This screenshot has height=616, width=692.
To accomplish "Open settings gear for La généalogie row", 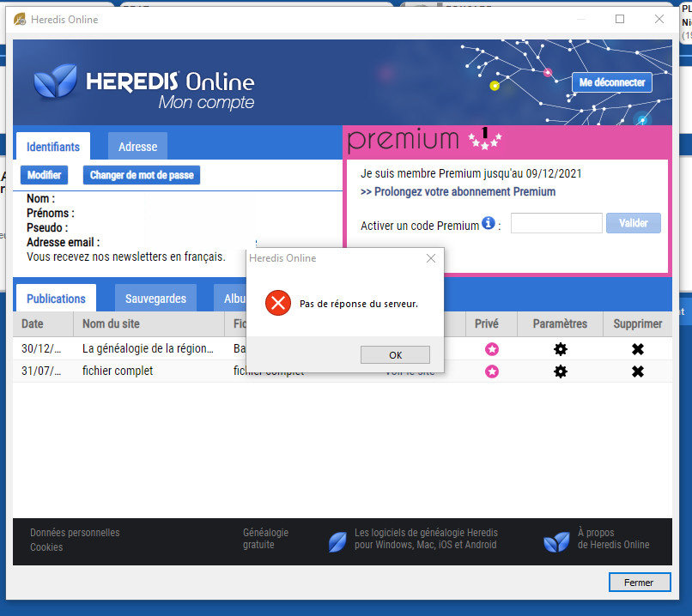I will pos(561,349).
